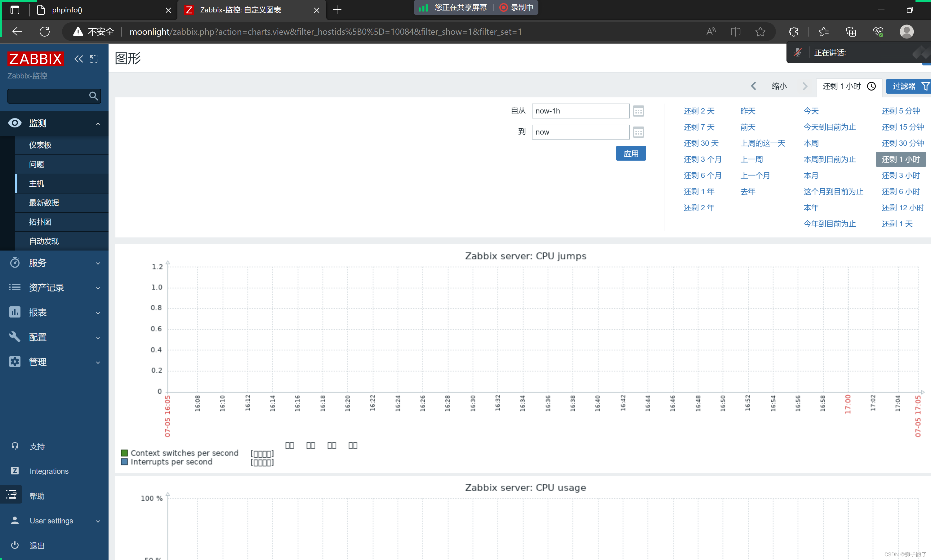This screenshot has width=931, height=560.
Task: Collapse the Zabbix sidebar with the double-chevron icon
Action: coord(78,59)
